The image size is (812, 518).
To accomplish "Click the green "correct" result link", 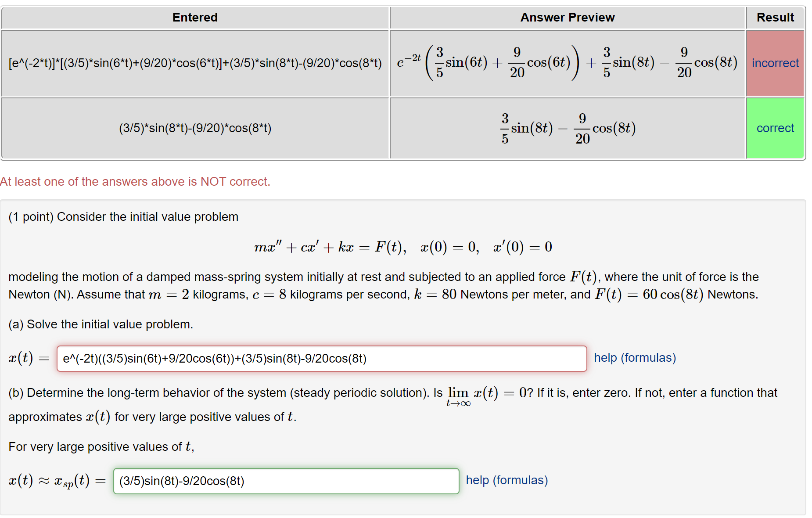I will point(775,128).
